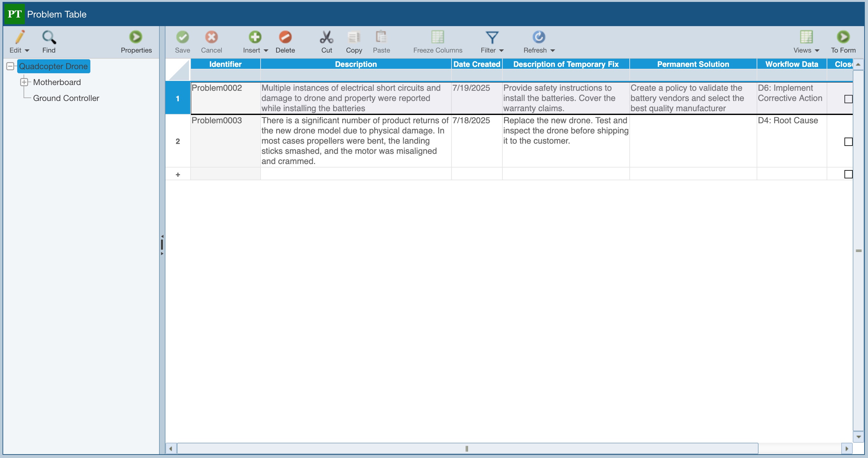Viewport: 868px width, 458px height.
Task: Click the Cut scissors icon
Action: (326, 38)
